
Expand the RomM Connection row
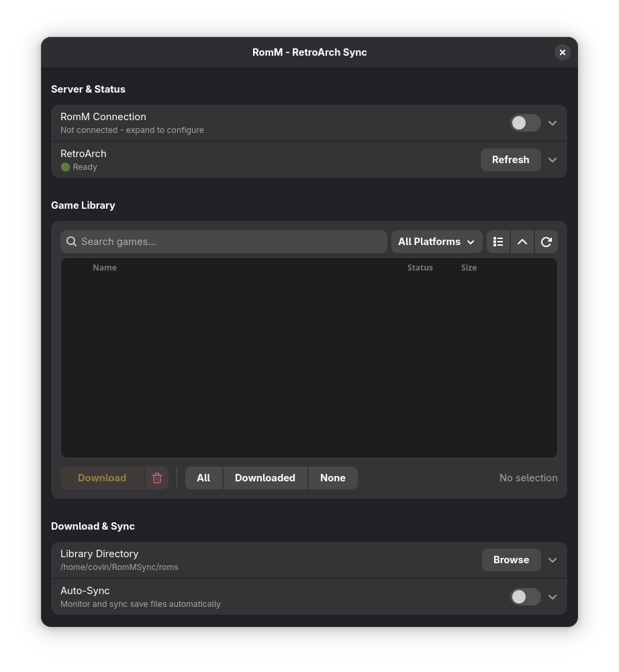click(x=553, y=123)
